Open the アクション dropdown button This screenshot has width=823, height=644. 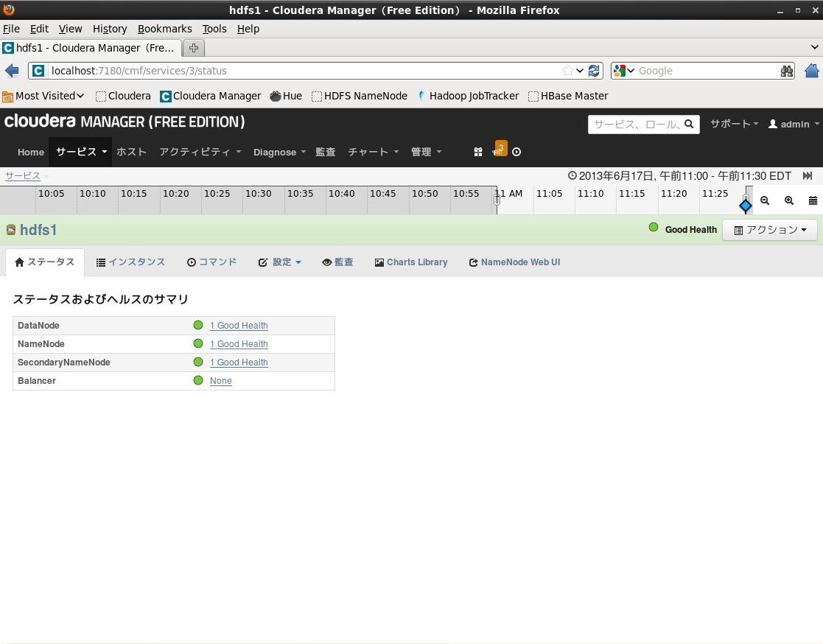tap(769, 230)
